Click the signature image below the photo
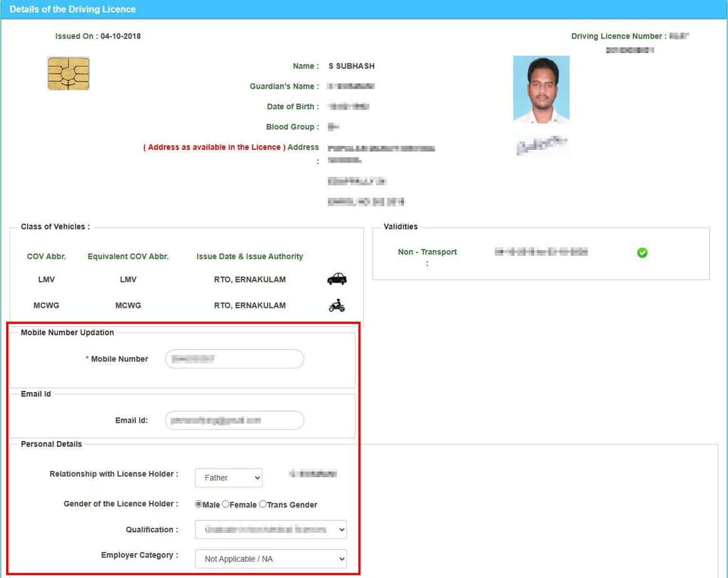The height and width of the screenshot is (578, 728). pos(542,145)
